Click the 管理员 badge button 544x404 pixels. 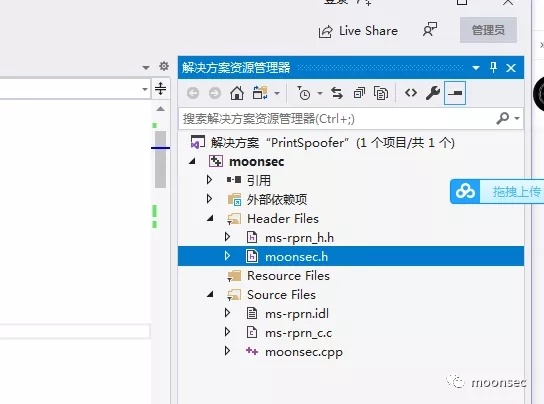coord(488,30)
